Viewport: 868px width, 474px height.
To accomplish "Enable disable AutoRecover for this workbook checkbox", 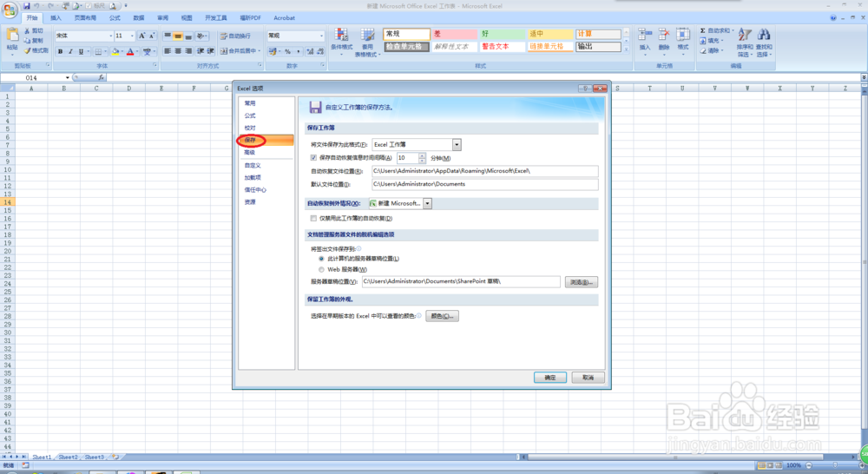I will [314, 218].
